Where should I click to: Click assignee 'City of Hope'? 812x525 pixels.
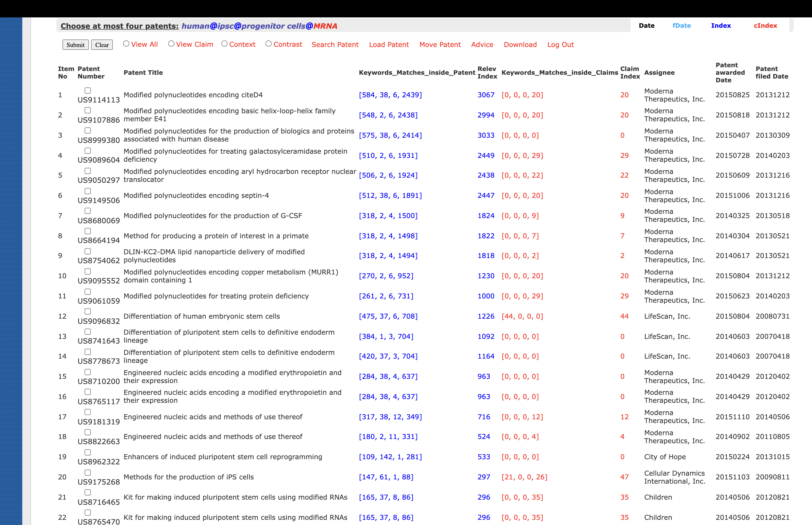pyautogui.click(x=665, y=457)
